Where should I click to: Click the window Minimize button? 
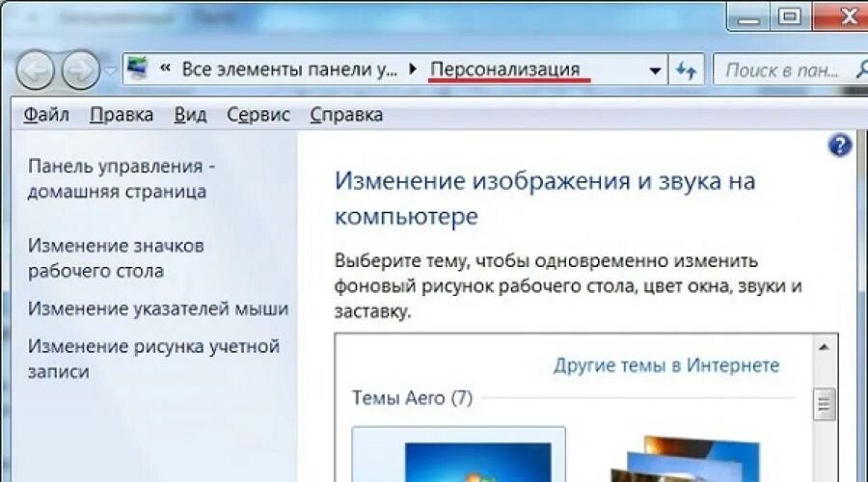749,16
